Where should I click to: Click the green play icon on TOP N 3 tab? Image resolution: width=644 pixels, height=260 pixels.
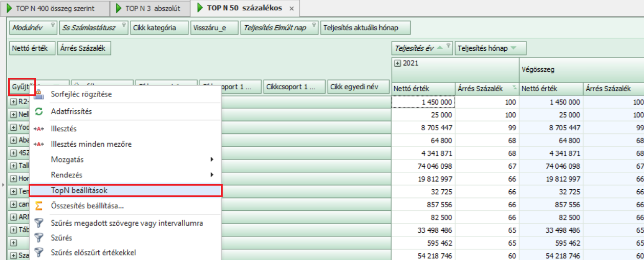click(x=120, y=8)
